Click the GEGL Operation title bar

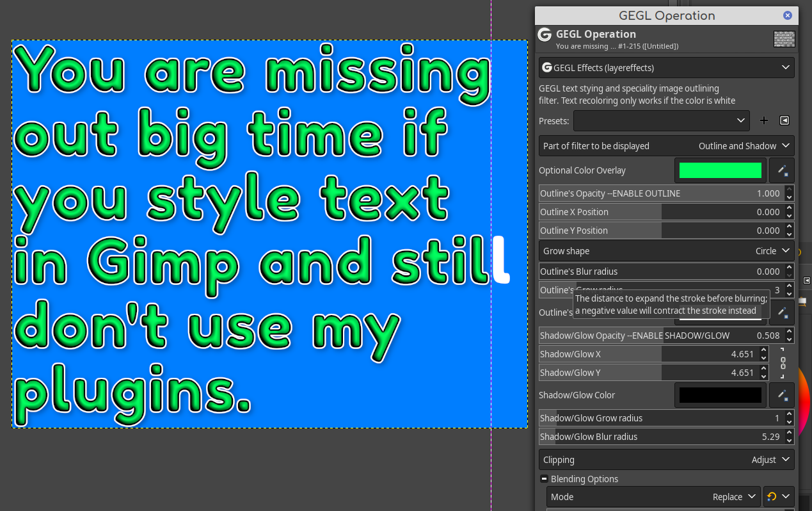[667, 15]
